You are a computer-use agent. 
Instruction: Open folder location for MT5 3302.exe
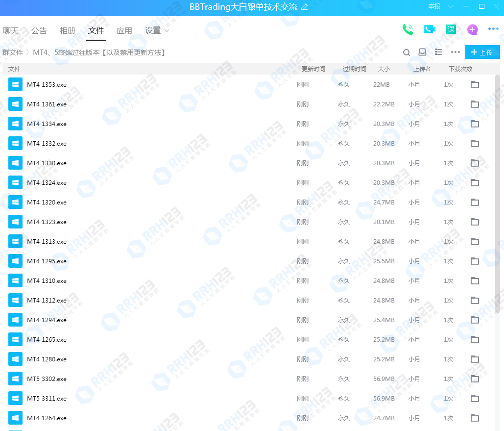(475, 379)
